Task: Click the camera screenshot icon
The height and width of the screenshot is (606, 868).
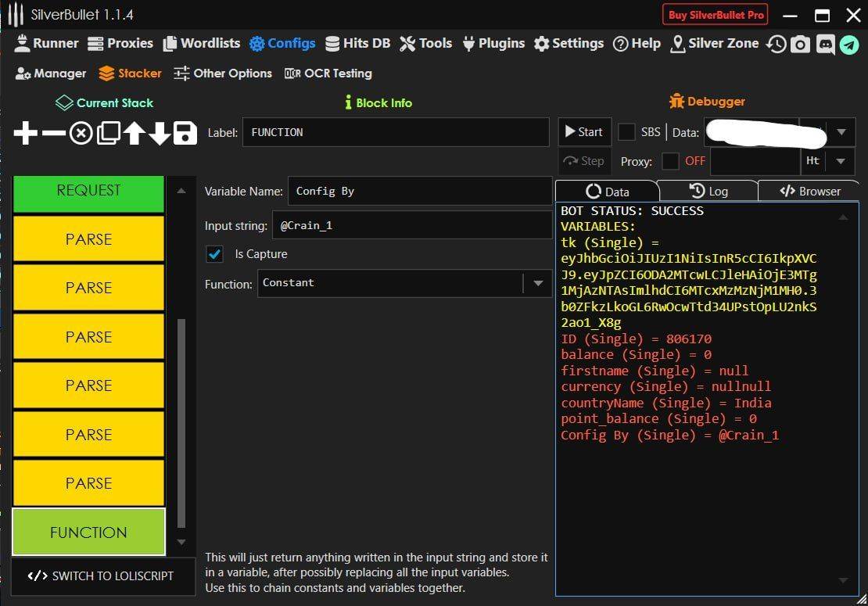Action: 799,45
